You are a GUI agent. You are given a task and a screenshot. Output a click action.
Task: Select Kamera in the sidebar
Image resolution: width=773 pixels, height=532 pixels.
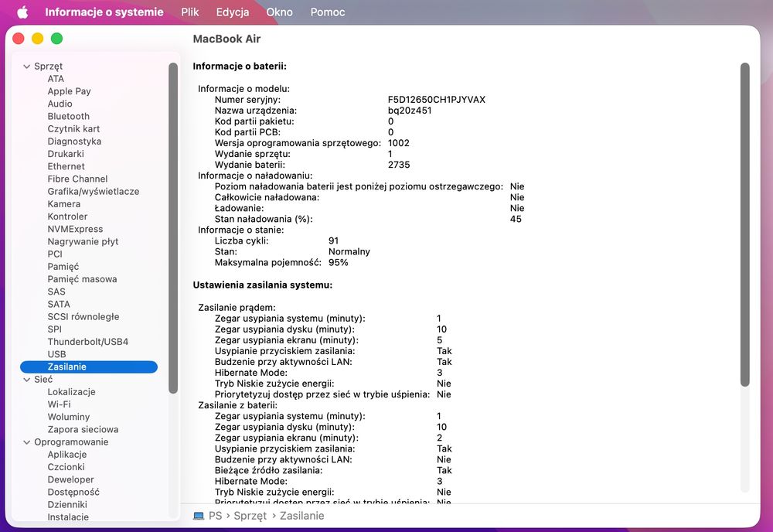tap(63, 203)
